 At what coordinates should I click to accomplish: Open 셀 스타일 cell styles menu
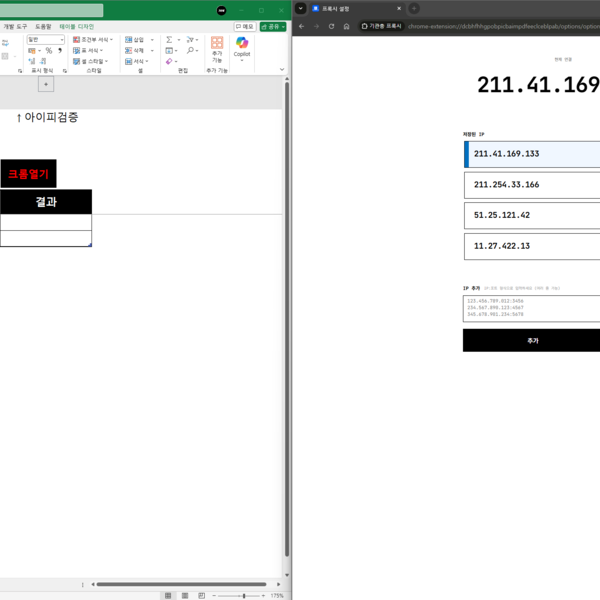click(x=90, y=61)
